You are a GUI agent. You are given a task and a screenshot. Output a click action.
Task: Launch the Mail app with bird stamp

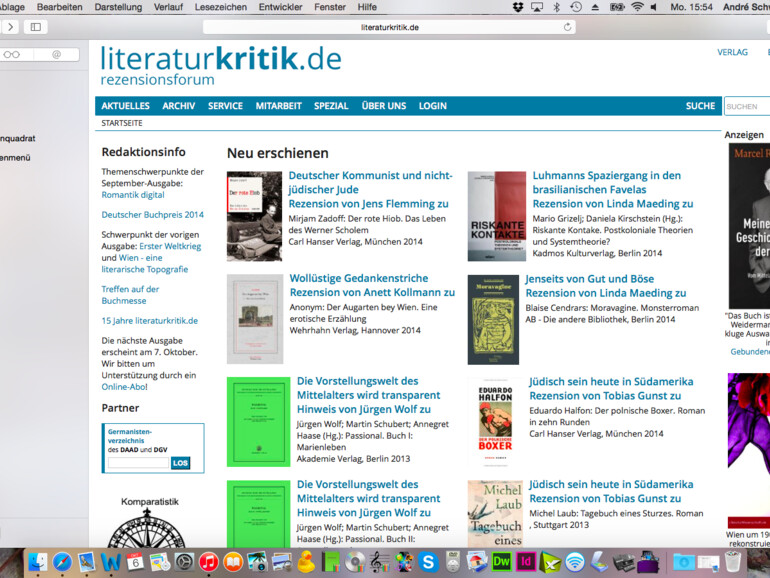[x=87, y=562]
